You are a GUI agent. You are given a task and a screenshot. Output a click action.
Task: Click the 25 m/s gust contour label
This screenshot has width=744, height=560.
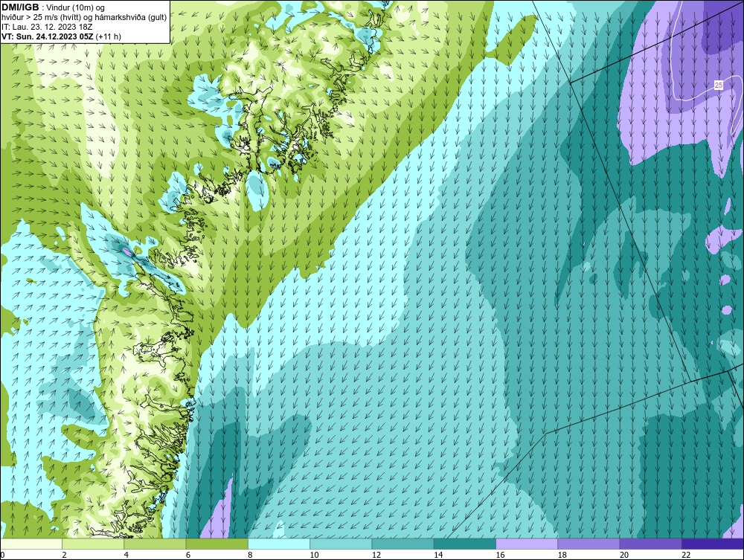[719, 86]
